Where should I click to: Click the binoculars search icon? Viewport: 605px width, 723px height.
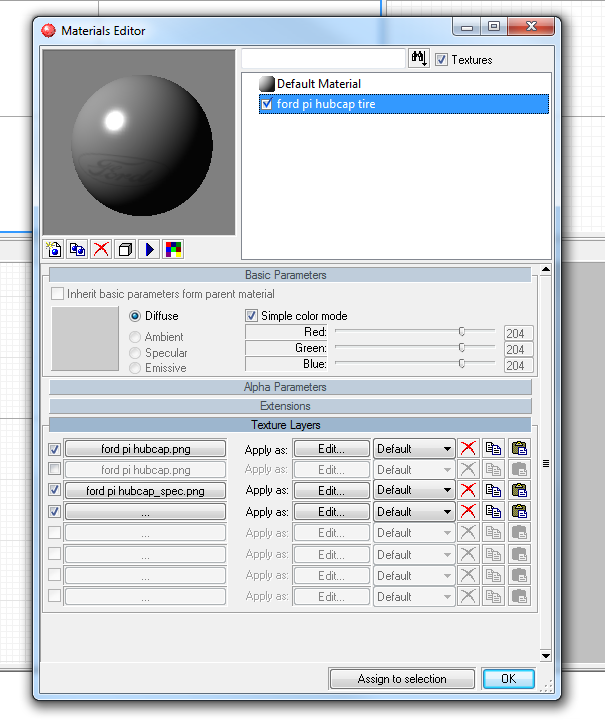419,60
